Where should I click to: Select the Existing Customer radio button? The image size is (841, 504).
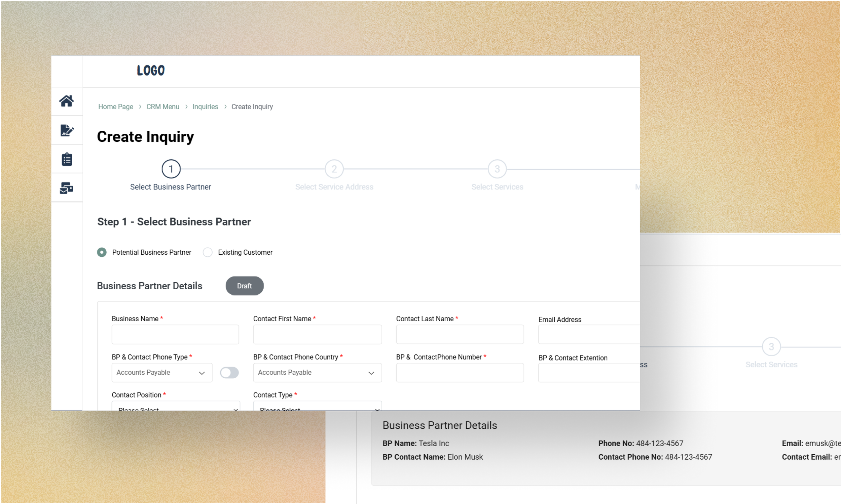(208, 252)
